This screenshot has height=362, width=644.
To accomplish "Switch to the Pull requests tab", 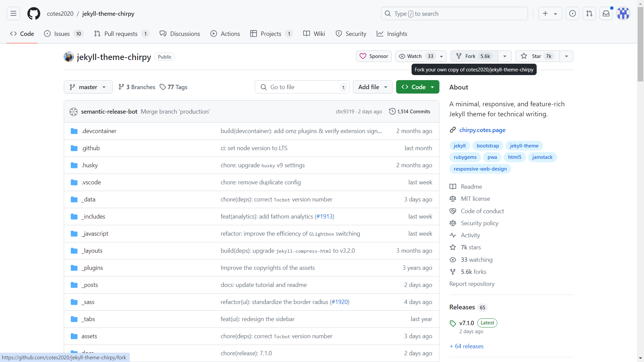I will click(122, 34).
